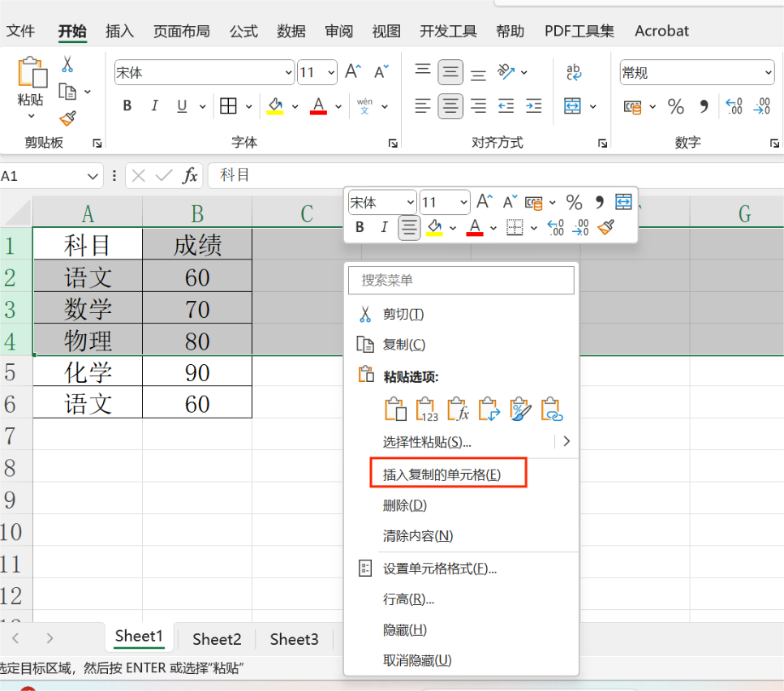This screenshot has width=784, height=691.
Task: Increase indent using ribbon icon
Action: [534, 106]
